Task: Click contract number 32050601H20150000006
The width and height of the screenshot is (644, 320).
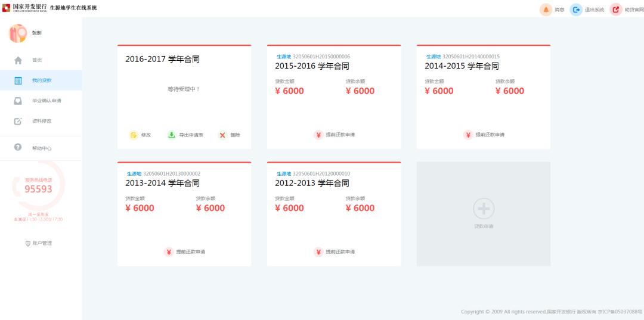Action: (x=321, y=57)
